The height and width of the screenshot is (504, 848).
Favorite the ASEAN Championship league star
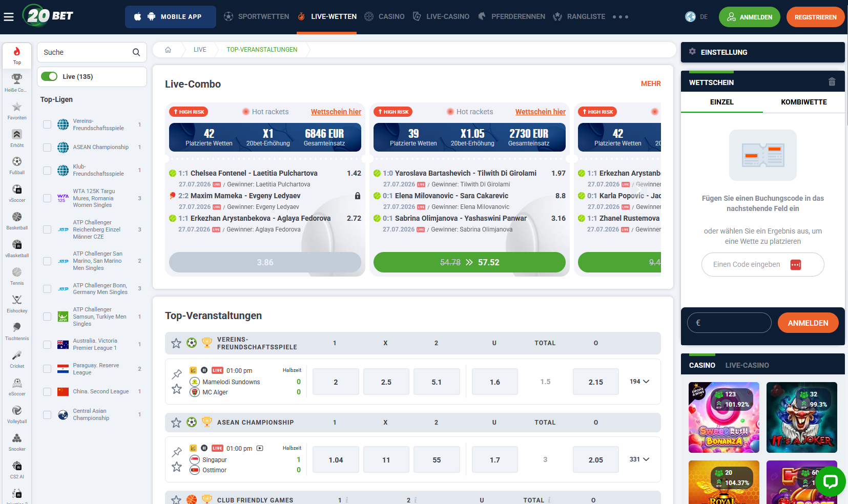176,423
